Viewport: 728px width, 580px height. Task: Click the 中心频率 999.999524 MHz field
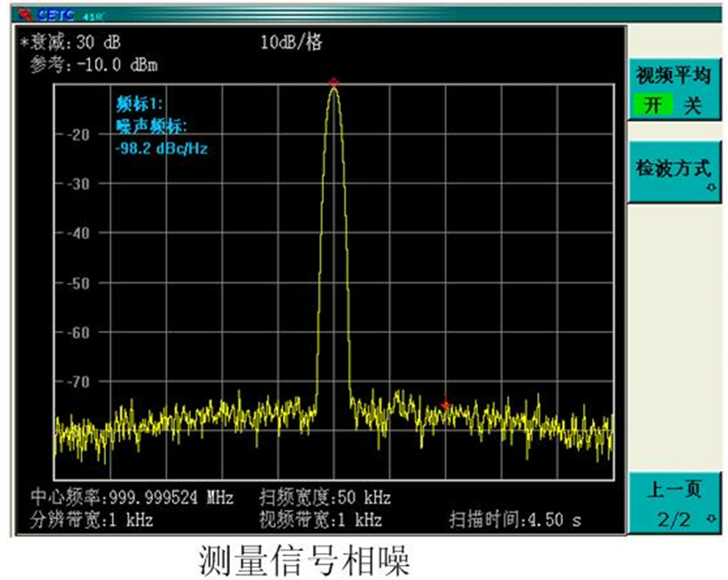[x=131, y=496]
